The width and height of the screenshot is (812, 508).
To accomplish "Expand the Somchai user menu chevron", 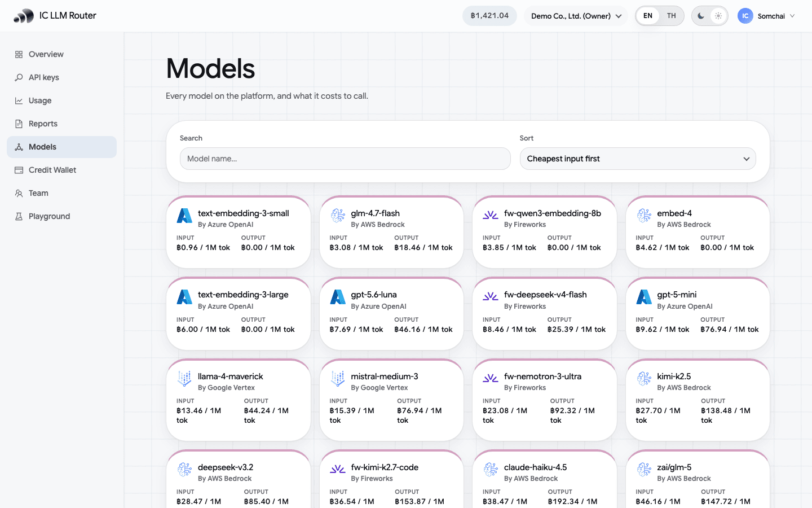I will tap(792, 16).
